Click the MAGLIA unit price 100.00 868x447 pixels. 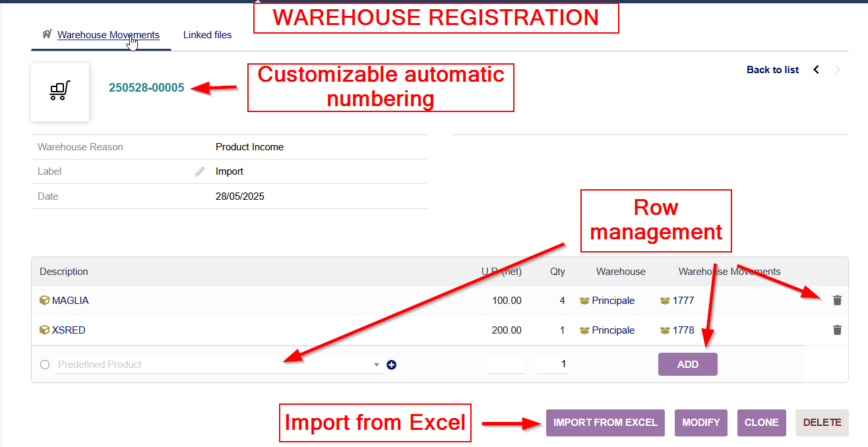point(507,301)
